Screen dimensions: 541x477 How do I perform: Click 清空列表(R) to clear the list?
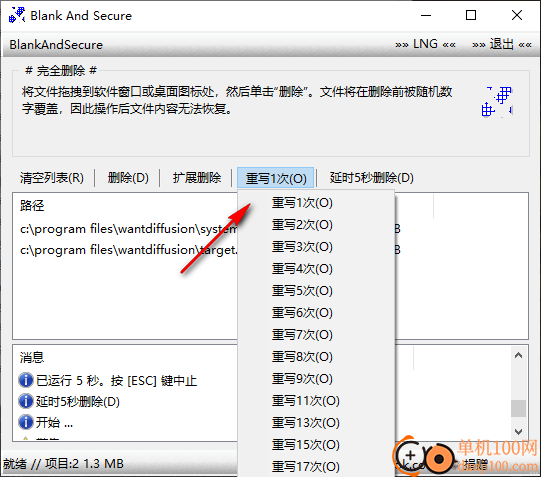coord(52,178)
